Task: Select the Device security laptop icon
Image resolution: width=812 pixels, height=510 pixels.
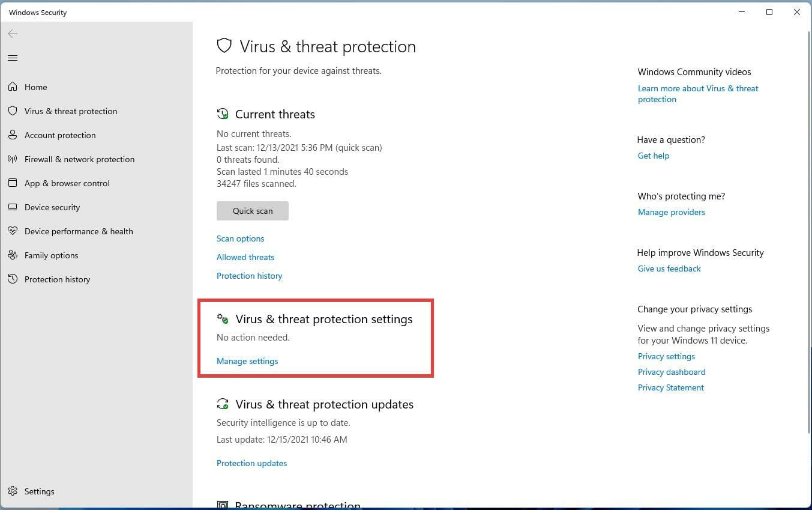Action: click(13, 207)
